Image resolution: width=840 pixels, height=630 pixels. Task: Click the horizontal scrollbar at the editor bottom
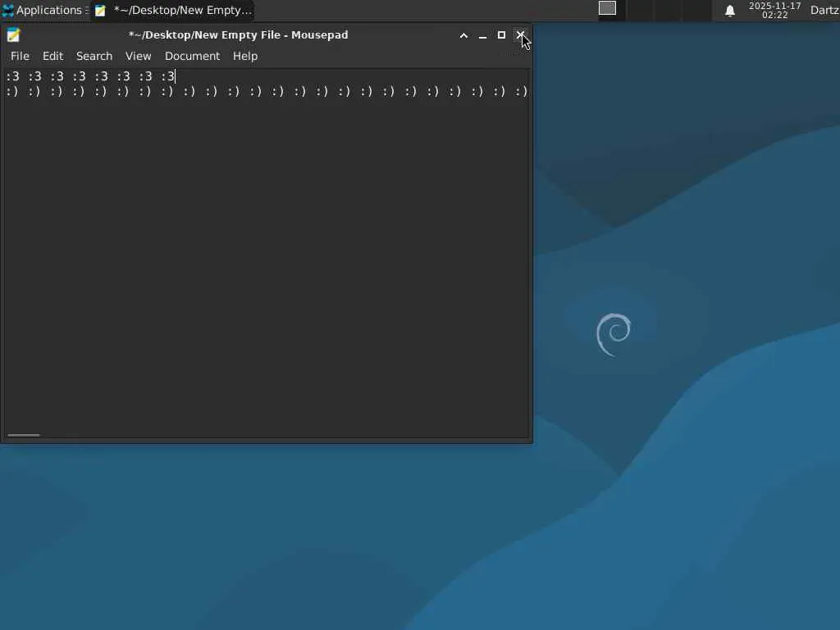click(24, 435)
